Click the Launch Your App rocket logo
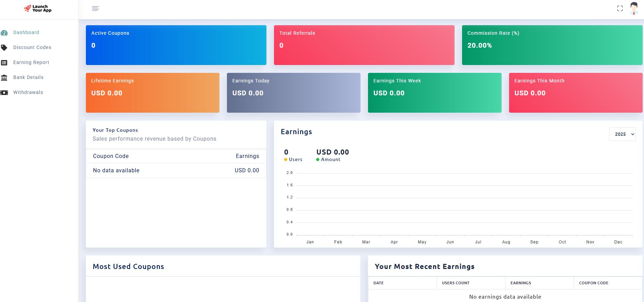This screenshot has height=302, width=644. 37,9
